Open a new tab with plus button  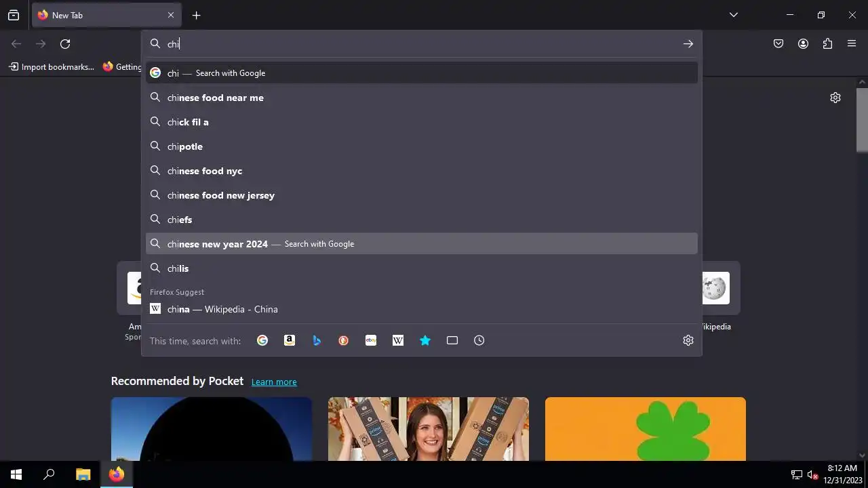click(196, 15)
